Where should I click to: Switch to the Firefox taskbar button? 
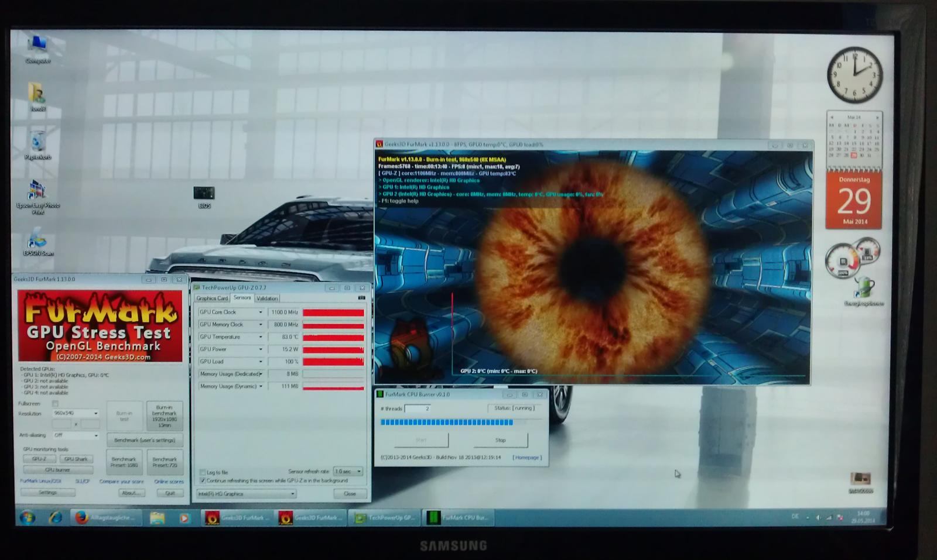coord(107,517)
